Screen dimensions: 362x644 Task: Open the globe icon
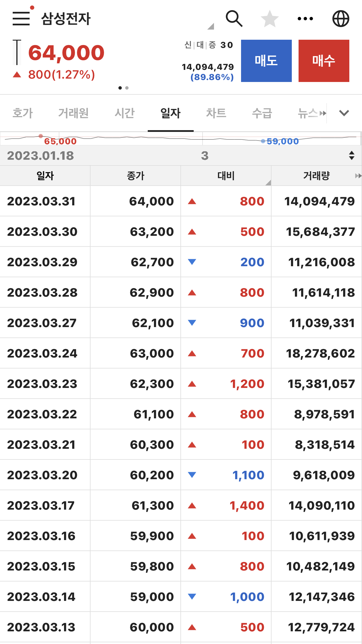click(341, 19)
